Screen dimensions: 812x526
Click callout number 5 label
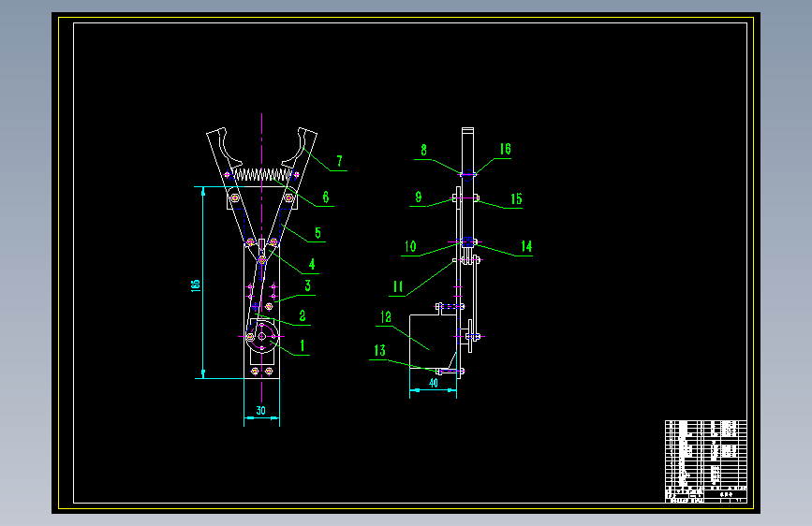[x=318, y=233]
